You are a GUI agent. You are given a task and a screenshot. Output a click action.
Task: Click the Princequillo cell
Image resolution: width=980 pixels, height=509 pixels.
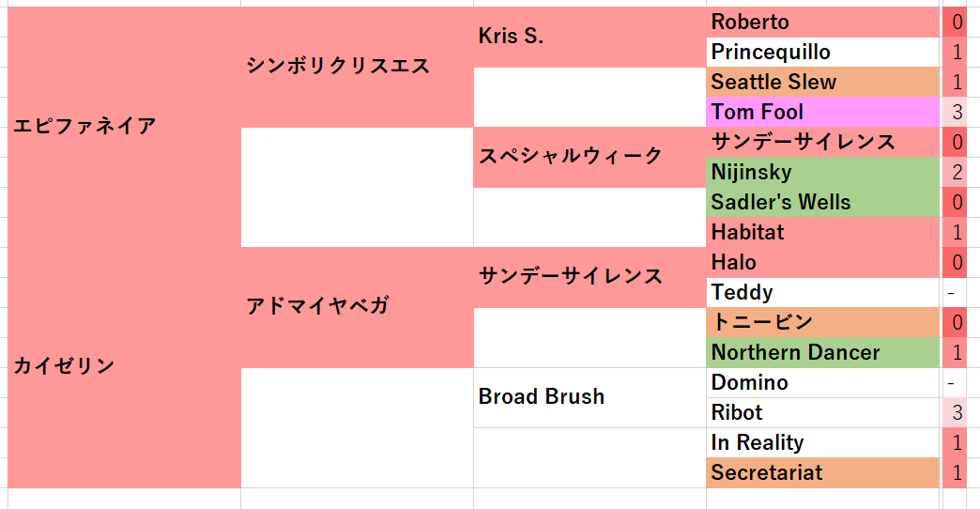point(822,52)
